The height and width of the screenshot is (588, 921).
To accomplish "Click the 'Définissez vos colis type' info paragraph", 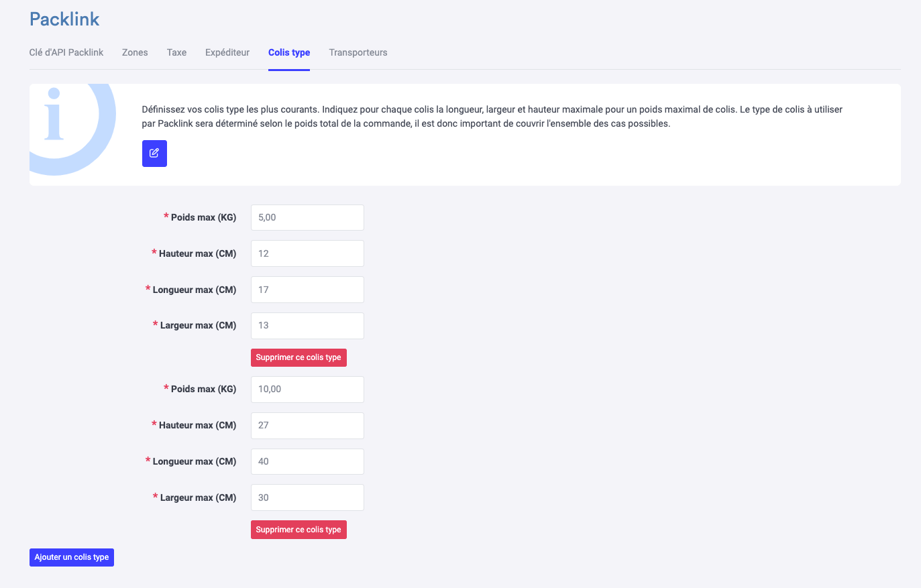I will 492,116.
